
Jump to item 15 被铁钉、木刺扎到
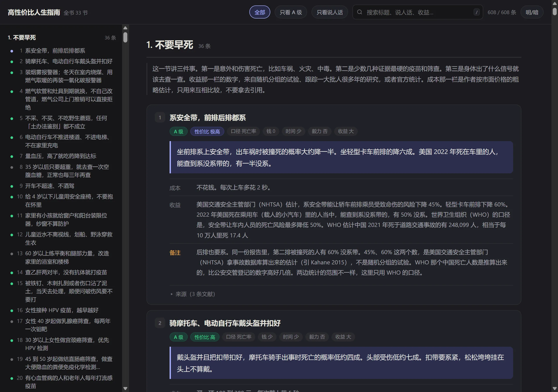(x=62, y=291)
